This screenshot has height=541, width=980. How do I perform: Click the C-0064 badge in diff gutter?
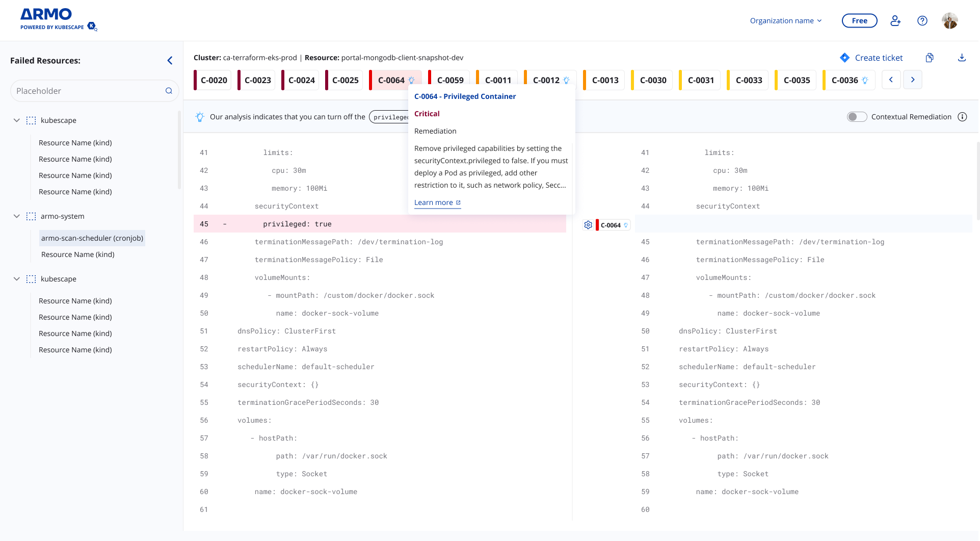tap(613, 225)
